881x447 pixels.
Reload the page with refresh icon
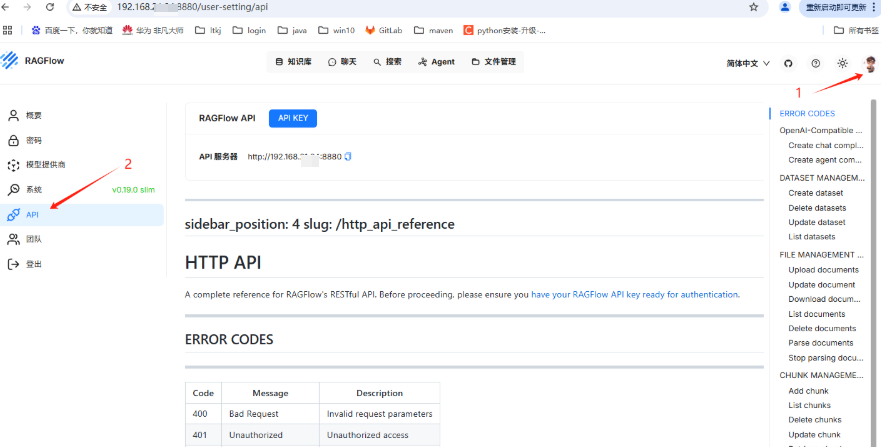(x=49, y=7)
